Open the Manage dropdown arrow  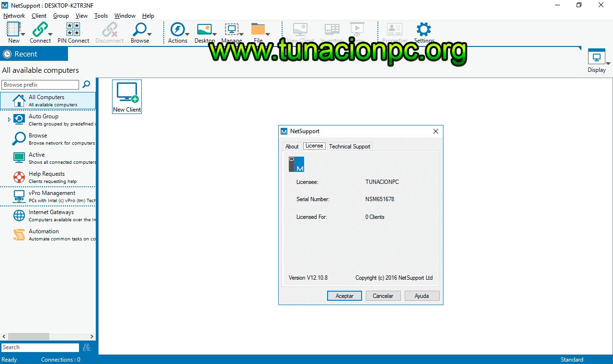click(241, 34)
